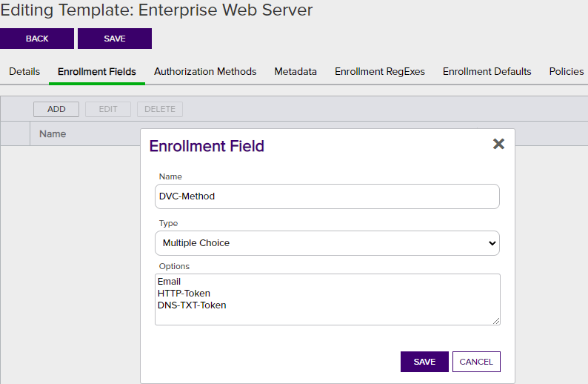Viewport: 588px width, 384px height.
Task: Open the Authorization Methods tab
Action: pos(205,71)
